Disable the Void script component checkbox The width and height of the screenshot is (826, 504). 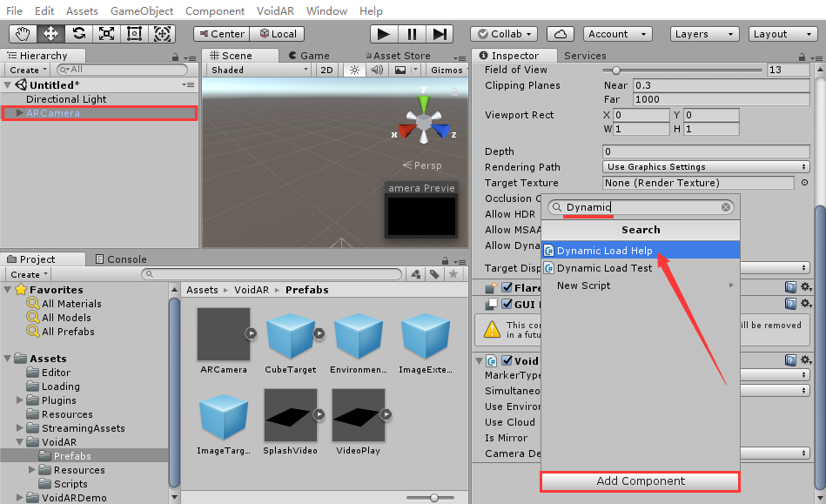507,360
